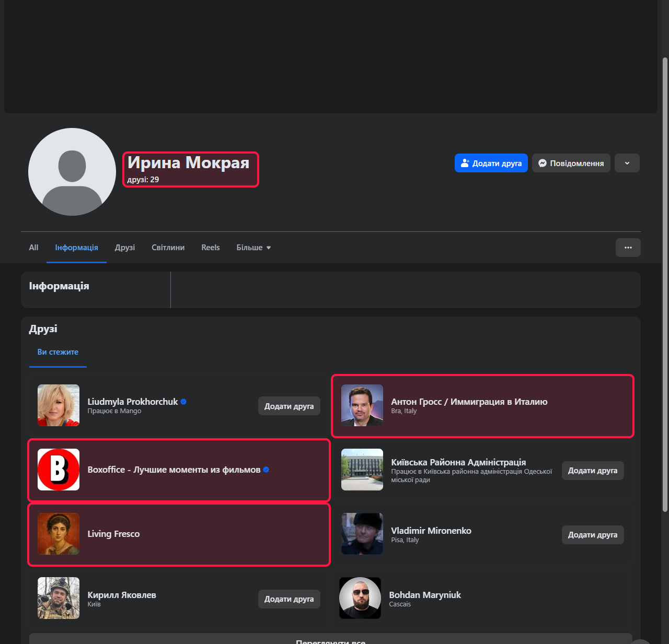Click the 'Bohdan Maryniuk' name link
This screenshot has height=644, width=669.
point(425,594)
